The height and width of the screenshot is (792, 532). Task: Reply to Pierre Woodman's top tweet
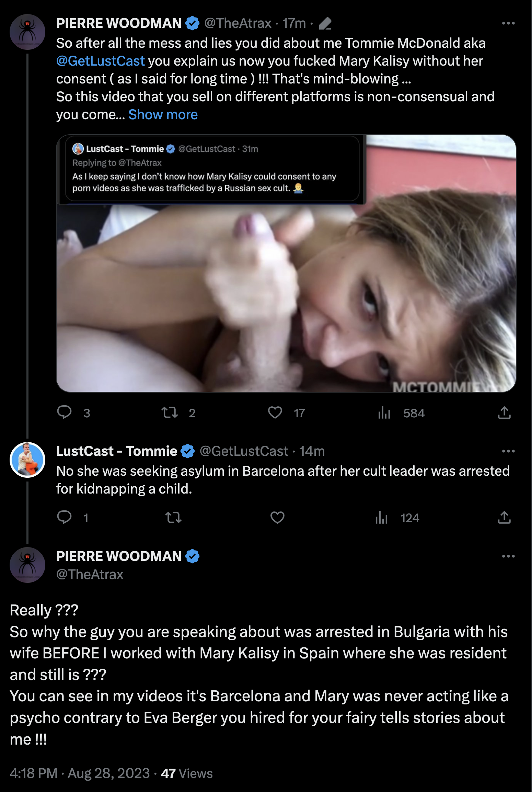click(65, 412)
